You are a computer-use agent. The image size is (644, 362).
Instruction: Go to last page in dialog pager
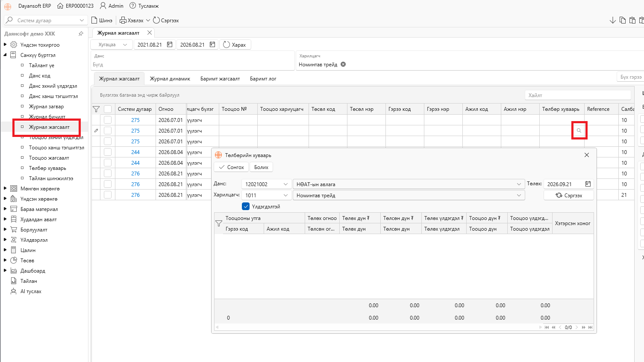(591, 327)
